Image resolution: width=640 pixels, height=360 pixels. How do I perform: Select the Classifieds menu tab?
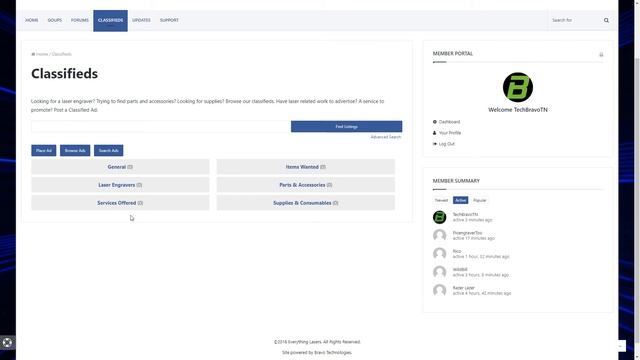click(110, 20)
